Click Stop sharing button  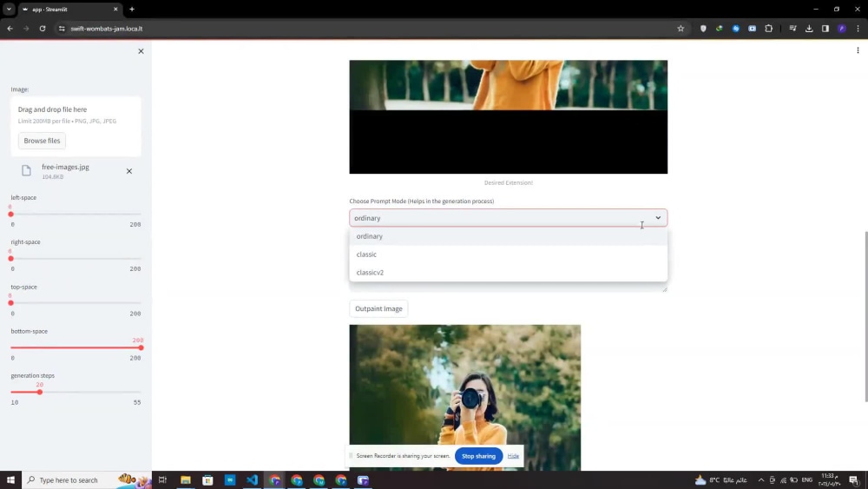coord(478,456)
